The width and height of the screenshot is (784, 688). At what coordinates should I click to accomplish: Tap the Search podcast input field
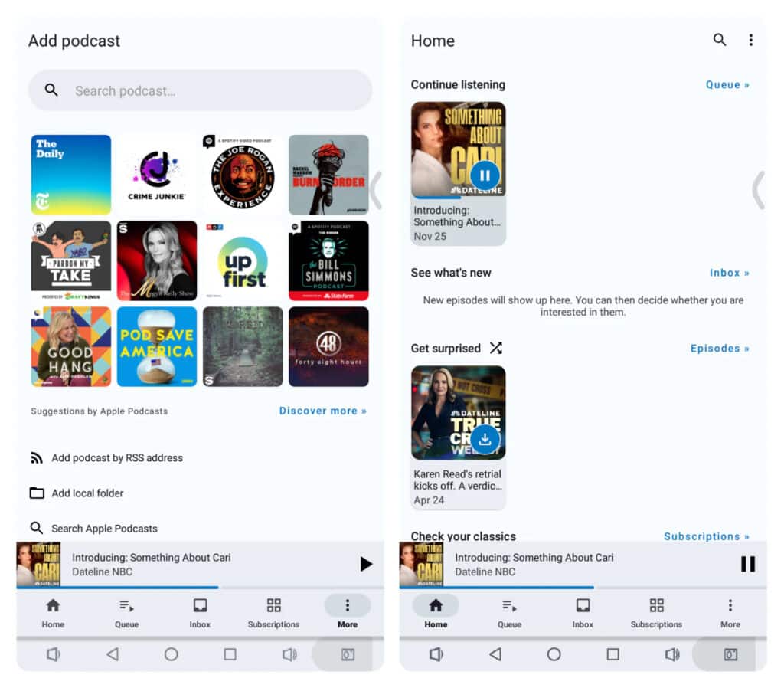[x=200, y=90]
